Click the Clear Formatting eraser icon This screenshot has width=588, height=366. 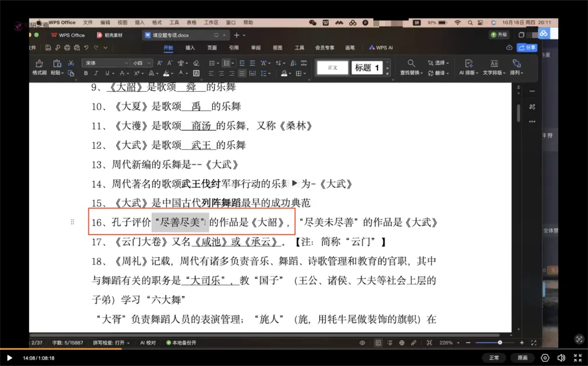[196, 63]
